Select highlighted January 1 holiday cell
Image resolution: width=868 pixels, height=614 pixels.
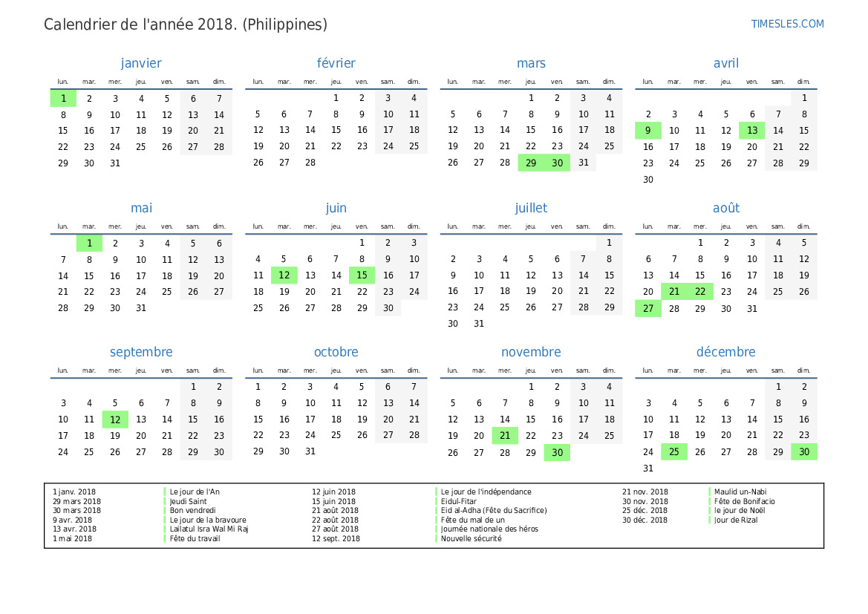(x=63, y=99)
